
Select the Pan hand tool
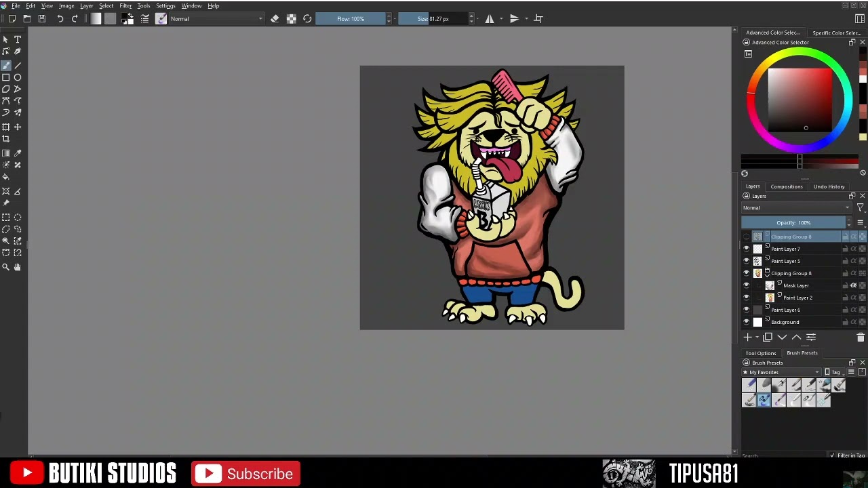pyautogui.click(x=18, y=267)
